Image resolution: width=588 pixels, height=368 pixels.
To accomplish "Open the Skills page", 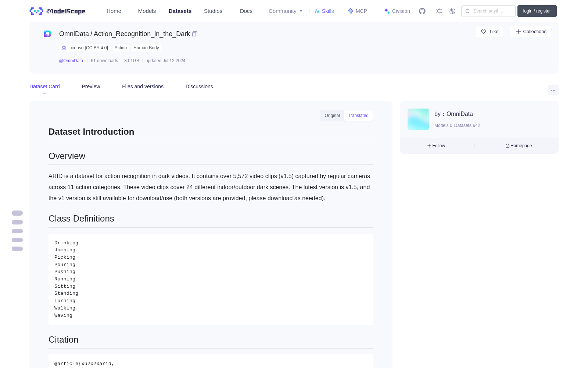I will click(x=325, y=11).
